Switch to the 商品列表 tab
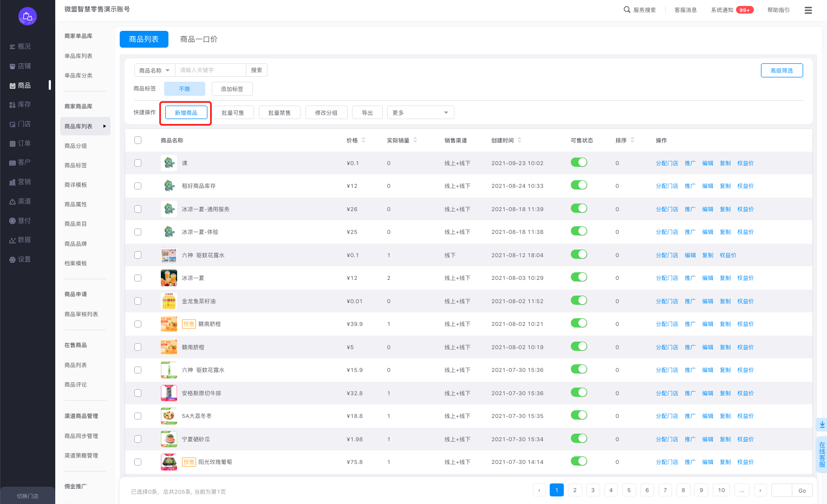This screenshot has height=504, width=827. tap(144, 39)
